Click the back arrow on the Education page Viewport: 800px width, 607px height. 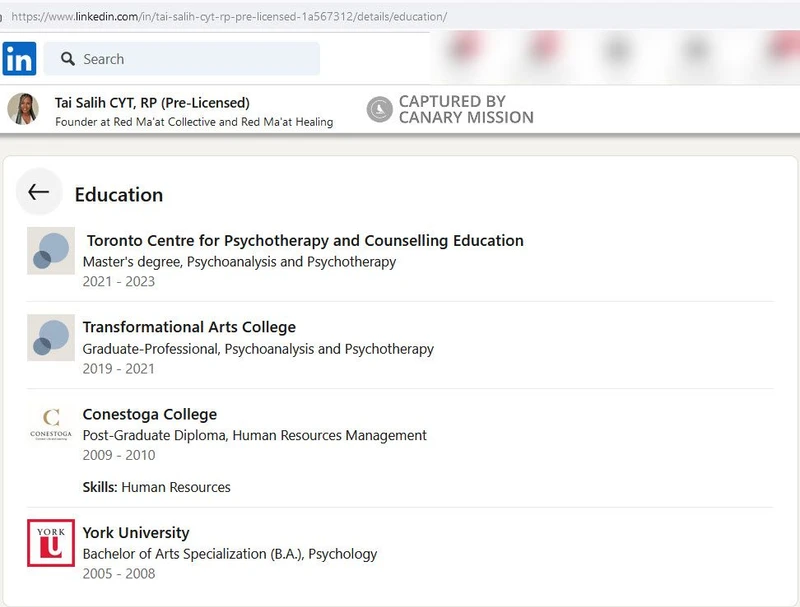(x=39, y=193)
